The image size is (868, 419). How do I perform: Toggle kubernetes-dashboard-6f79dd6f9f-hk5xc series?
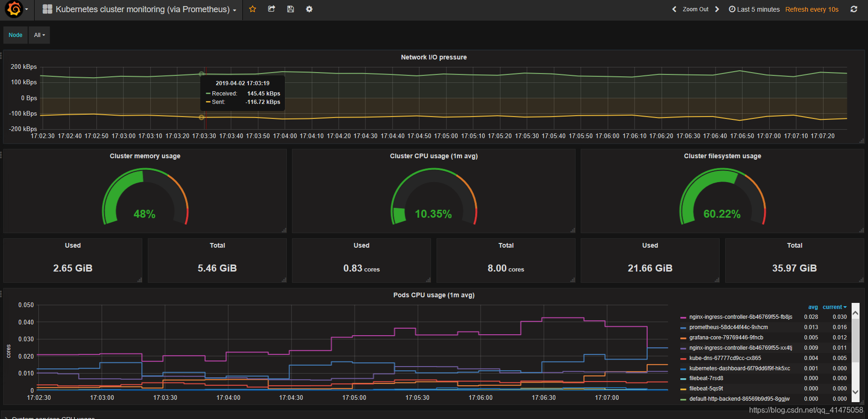click(x=739, y=368)
